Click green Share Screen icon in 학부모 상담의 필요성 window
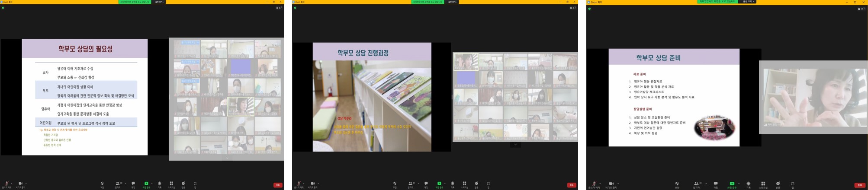Viewport: 868px width, 190px height. point(146,184)
